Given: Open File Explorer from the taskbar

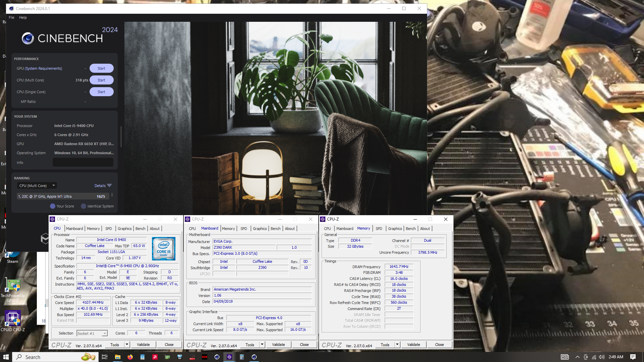Looking at the screenshot, I should [x=117, y=357].
